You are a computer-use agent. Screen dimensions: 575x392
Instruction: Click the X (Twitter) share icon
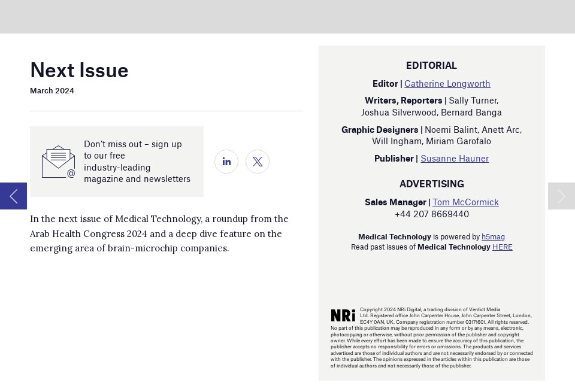pyautogui.click(x=258, y=162)
